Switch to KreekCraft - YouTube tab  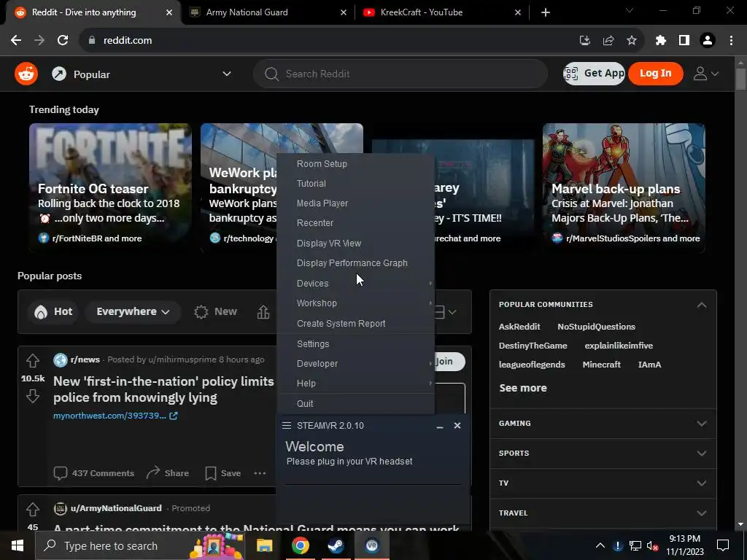coord(442,12)
